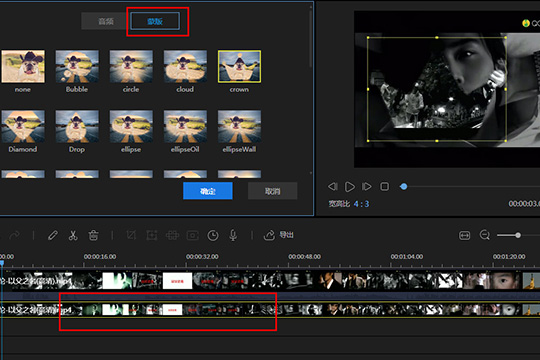
Task: Zoom out the timeline magnifier icon
Action: tap(485, 235)
